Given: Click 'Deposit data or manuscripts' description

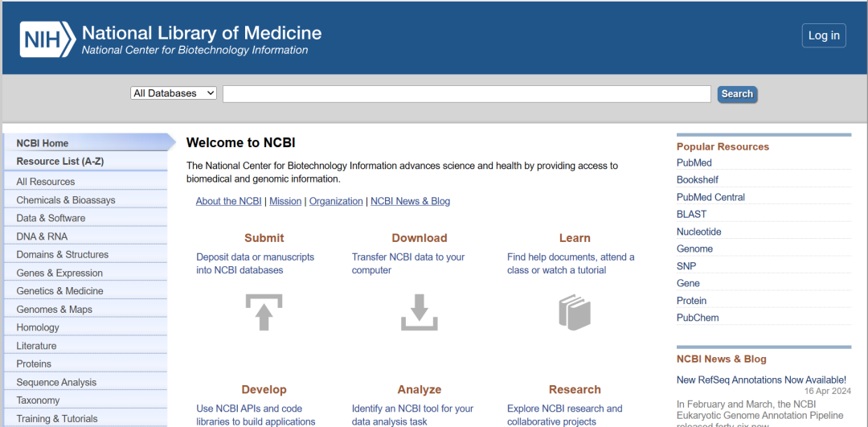Looking at the screenshot, I should (256, 264).
